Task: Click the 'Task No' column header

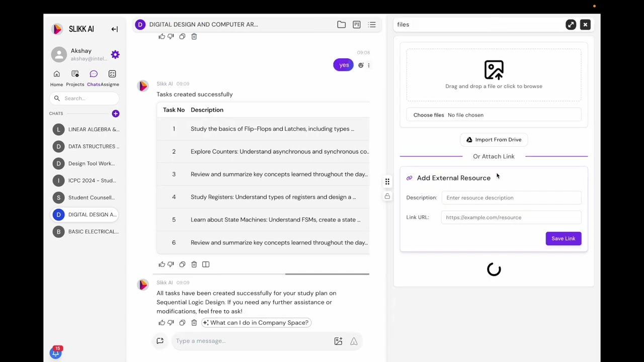Action: tap(174, 110)
